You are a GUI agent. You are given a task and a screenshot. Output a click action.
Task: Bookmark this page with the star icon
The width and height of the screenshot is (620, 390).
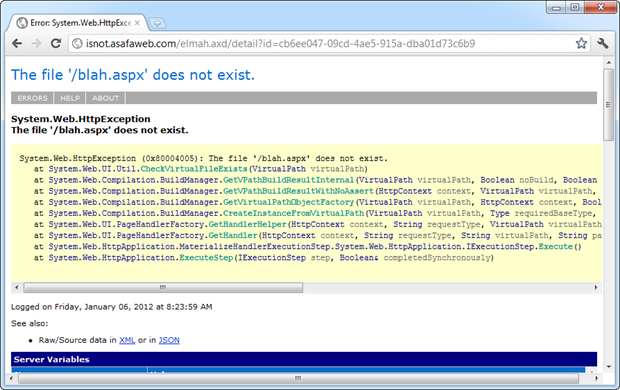coord(581,43)
